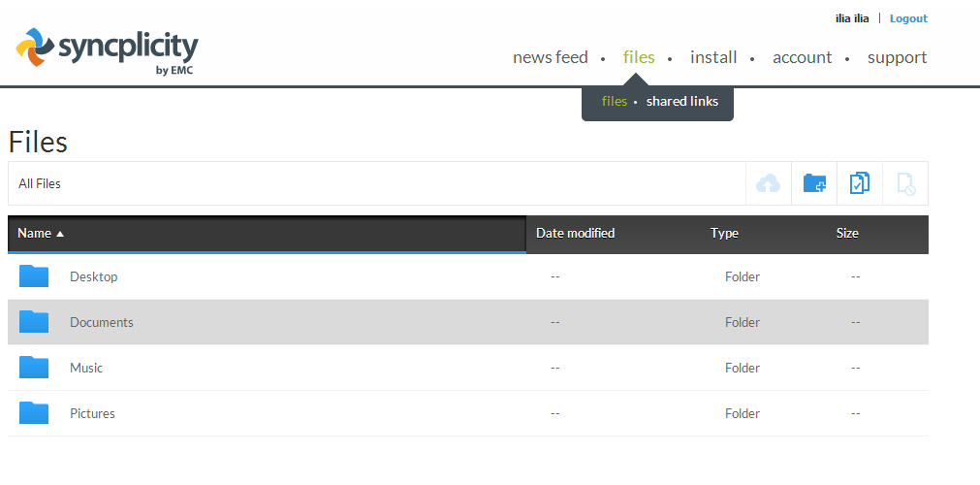Sort by Size column header
This screenshot has height=485, width=980.
847,233
